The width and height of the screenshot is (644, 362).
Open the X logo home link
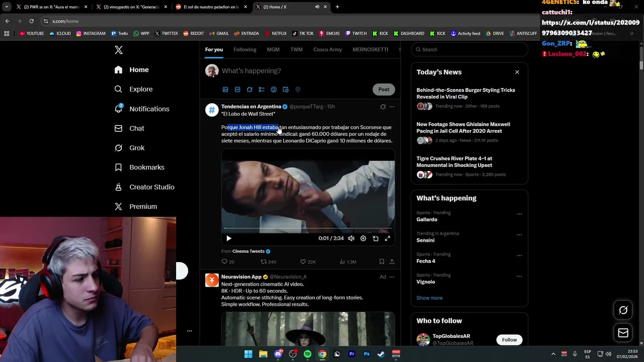tap(119, 50)
